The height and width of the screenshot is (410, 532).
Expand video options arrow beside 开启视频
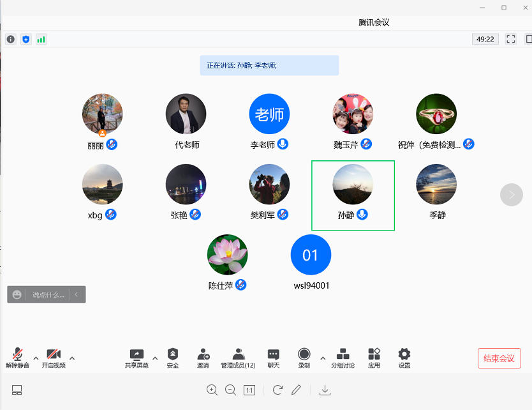(72, 358)
